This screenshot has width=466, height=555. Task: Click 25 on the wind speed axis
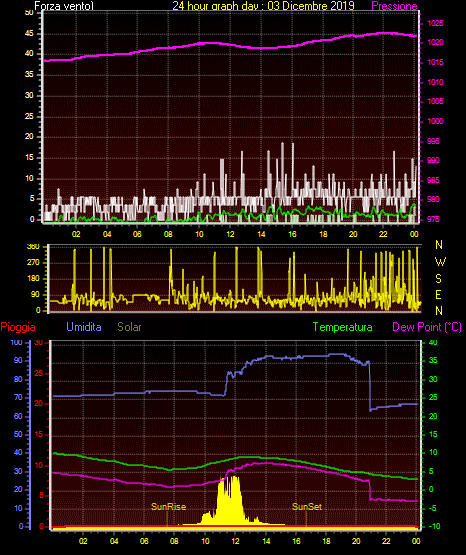pos(29,116)
